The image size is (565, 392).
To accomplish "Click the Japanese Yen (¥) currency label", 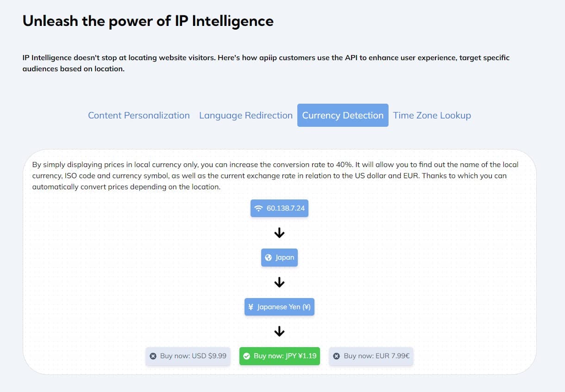I will pyautogui.click(x=283, y=307).
